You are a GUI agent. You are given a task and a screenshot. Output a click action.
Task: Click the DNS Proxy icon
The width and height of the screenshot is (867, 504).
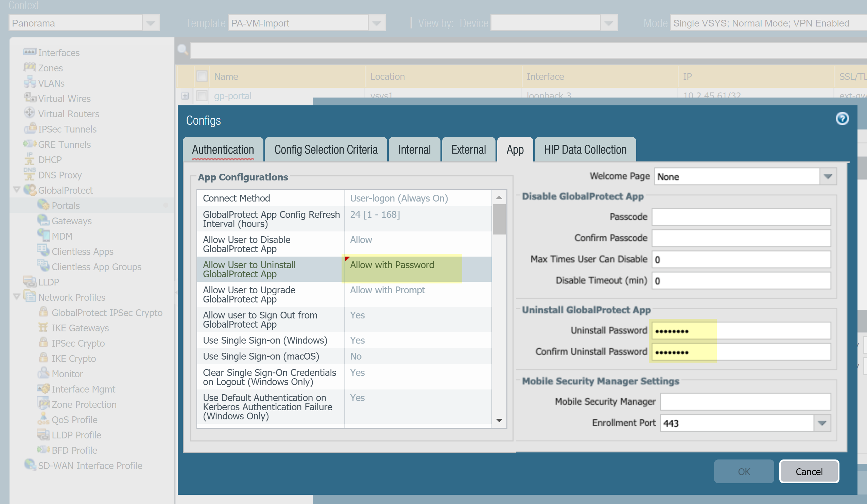coord(30,174)
